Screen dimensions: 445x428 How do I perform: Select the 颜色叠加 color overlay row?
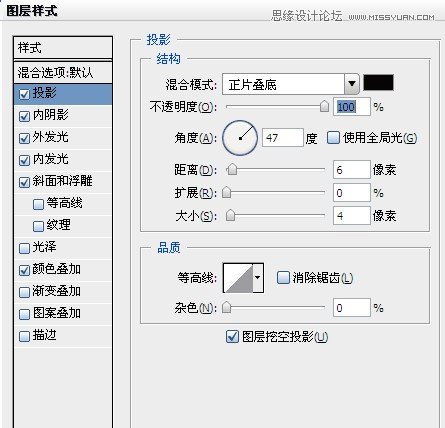pos(63,270)
